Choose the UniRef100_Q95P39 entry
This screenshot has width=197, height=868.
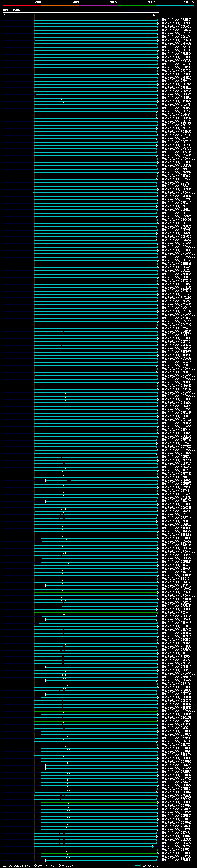click(x=177, y=487)
